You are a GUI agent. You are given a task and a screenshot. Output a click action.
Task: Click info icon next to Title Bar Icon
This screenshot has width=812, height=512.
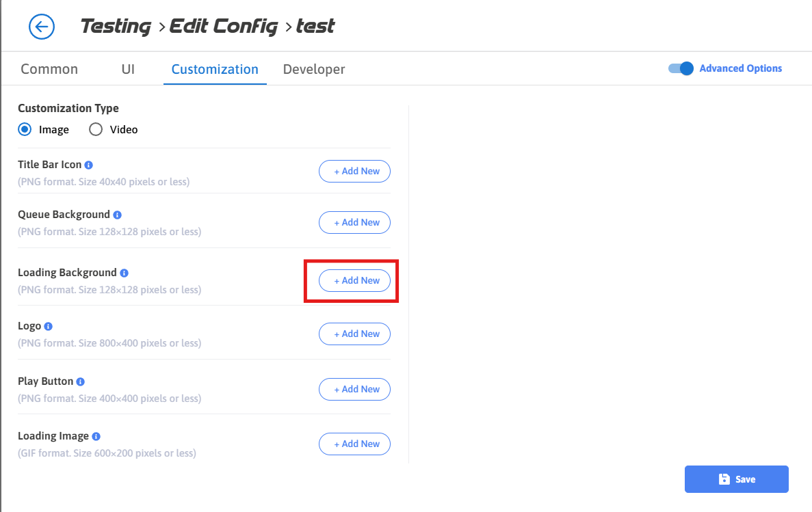coord(89,165)
